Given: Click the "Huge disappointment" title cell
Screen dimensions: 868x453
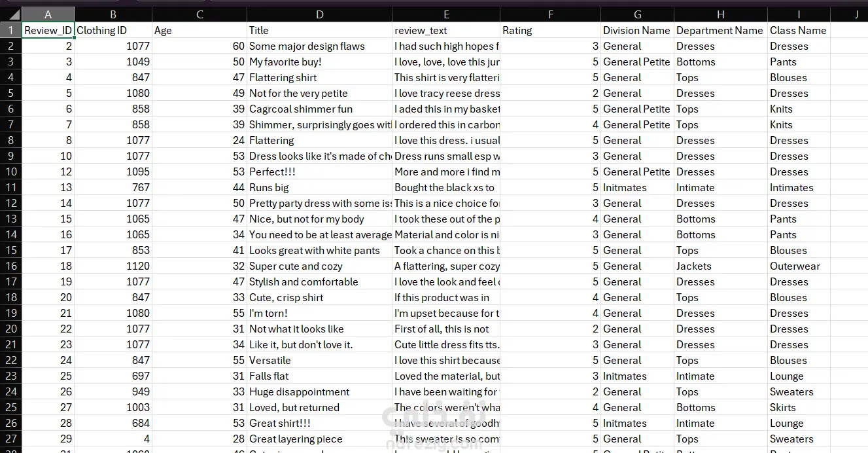Looking at the screenshot, I should coord(319,391).
